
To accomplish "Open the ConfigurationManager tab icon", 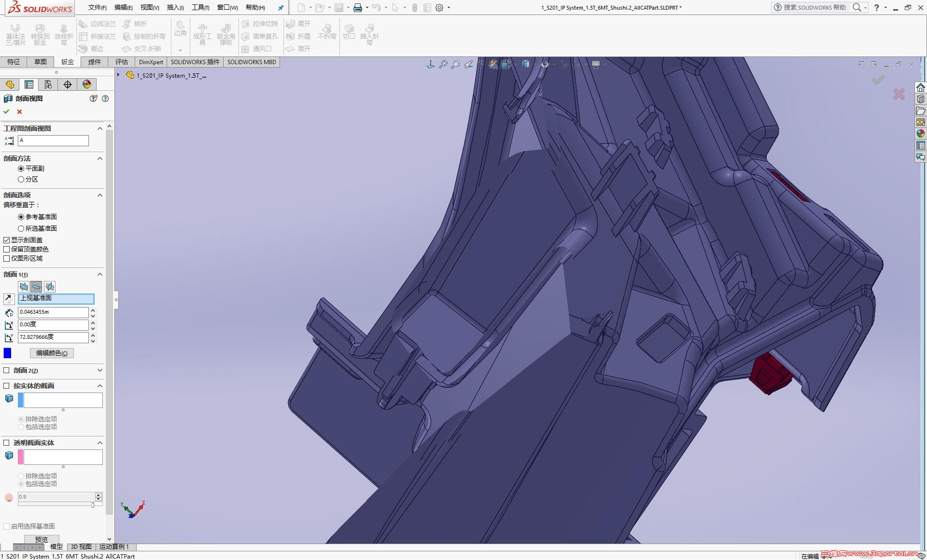I will (x=48, y=84).
